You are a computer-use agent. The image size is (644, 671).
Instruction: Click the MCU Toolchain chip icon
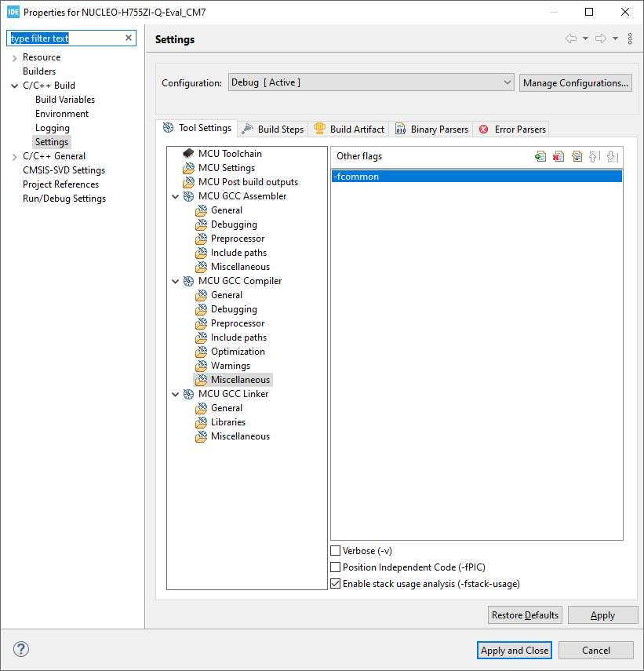pos(188,153)
